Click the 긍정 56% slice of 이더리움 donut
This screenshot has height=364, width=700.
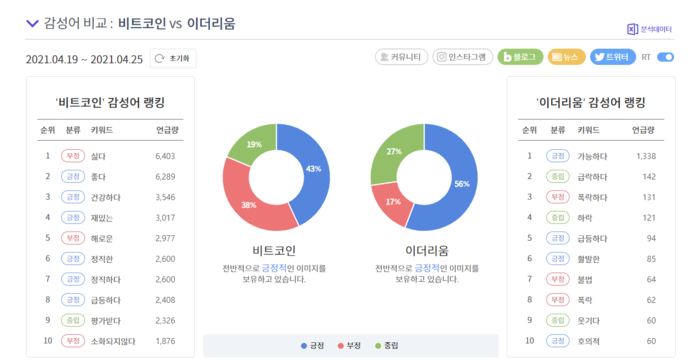point(462,184)
